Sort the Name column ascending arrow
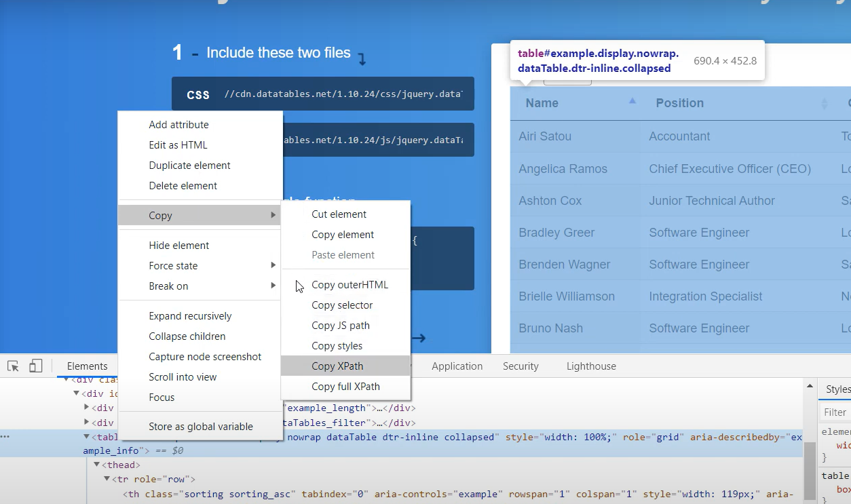Image resolution: width=851 pixels, height=504 pixels. click(x=632, y=100)
